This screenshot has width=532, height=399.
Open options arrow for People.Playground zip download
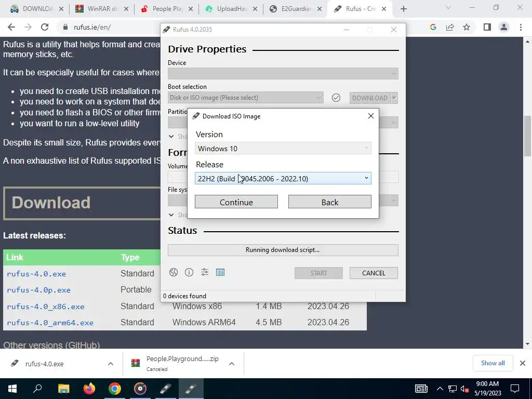[232, 364]
